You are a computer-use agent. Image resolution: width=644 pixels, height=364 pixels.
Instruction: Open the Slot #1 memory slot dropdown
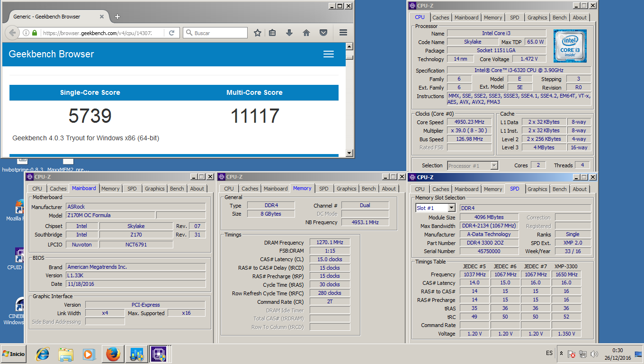(452, 208)
